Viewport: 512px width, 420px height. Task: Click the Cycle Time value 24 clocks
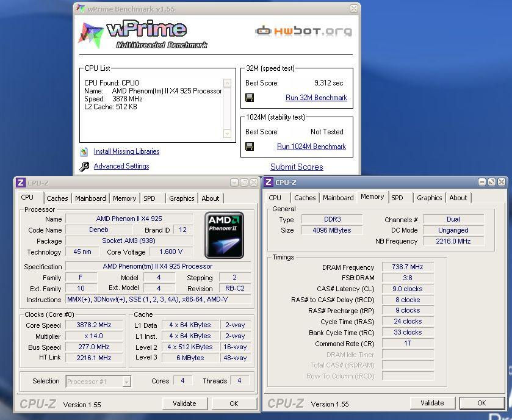tap(408, 321)
